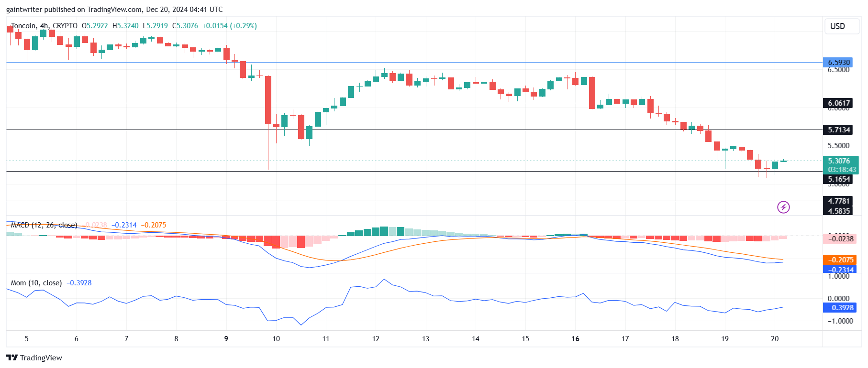Click date 18 on the time axis
Image resolution: width=868 pixels, height=368 pixels.
[x=675, y=339]
